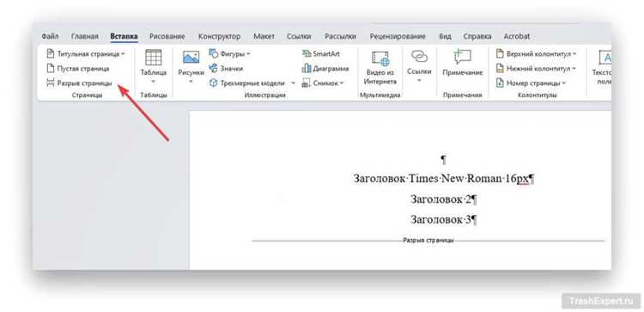The image size is (644, 312).
Task: Insert icons via Значки label
Action: [232, 68]
